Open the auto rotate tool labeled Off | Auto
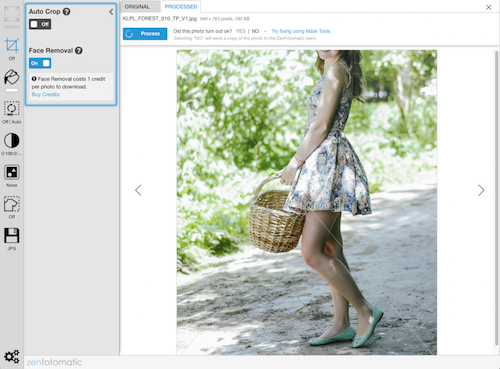 (x=12, y=109)
